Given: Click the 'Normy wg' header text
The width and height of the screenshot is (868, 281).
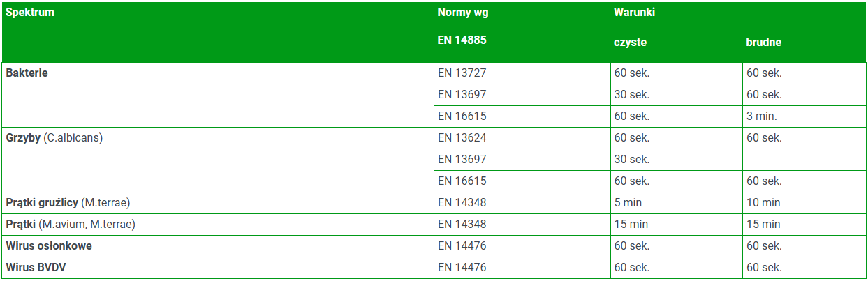Looking at the screenshot, I should (457, 13).
